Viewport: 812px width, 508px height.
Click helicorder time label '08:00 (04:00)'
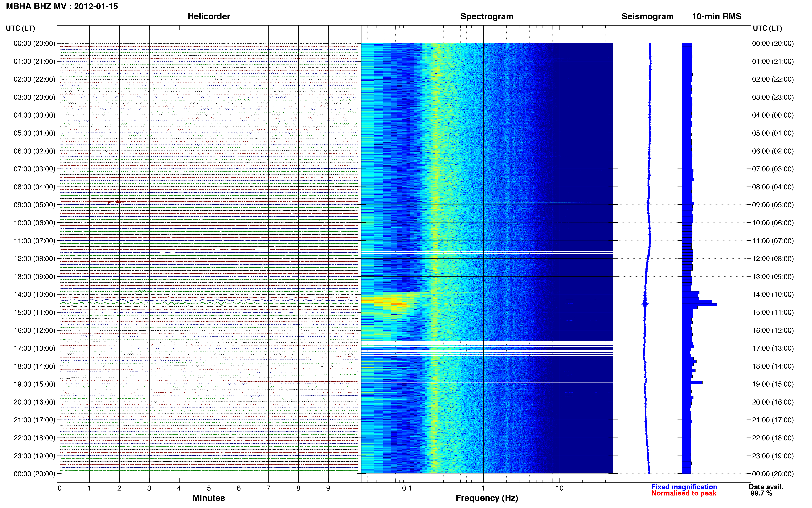tap(34, 187)
